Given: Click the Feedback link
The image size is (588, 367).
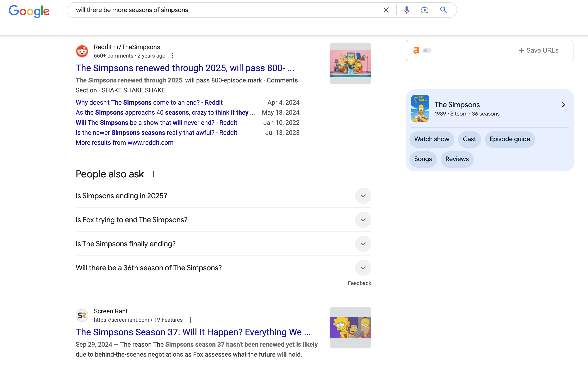Looking at the screenshot, I should coord(359,283).
